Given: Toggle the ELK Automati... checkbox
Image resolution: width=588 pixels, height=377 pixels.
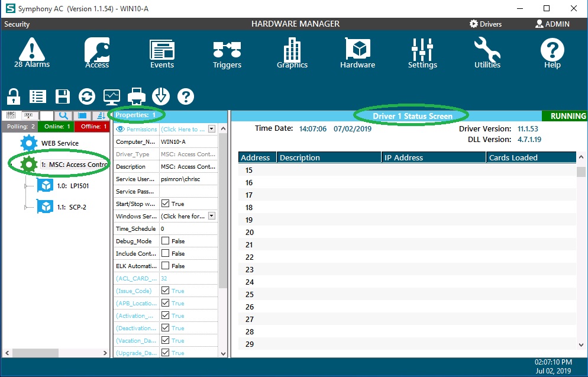Looking at the screenshot, I should (x=165, y=266).
